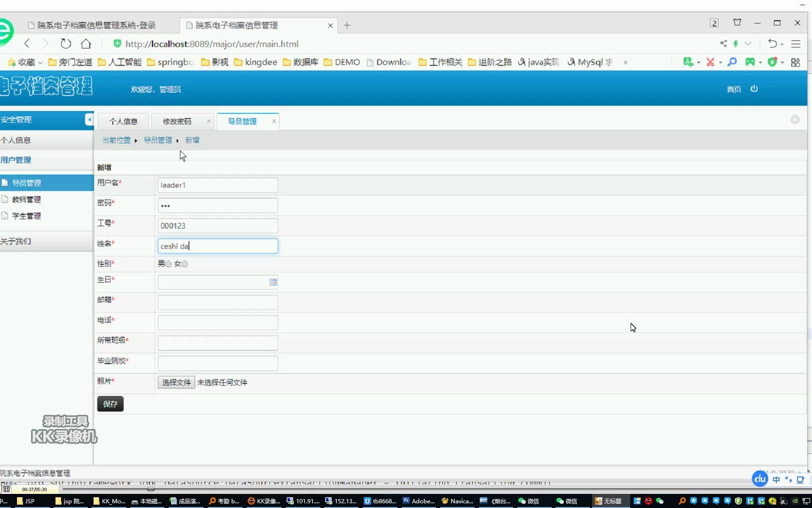812x508 pixels.
Task: Click the power logout icon in header
Action: tap(754, 88)
